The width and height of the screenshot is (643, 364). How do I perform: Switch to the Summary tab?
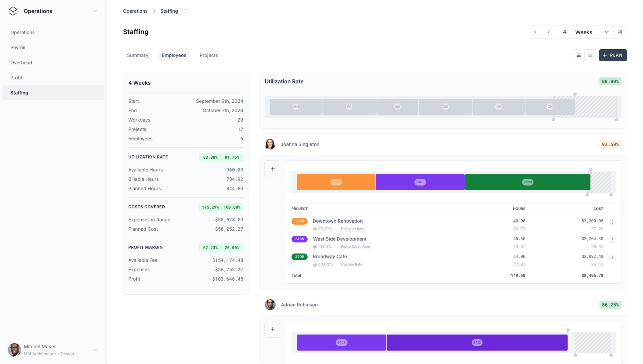tap(138, 55)
